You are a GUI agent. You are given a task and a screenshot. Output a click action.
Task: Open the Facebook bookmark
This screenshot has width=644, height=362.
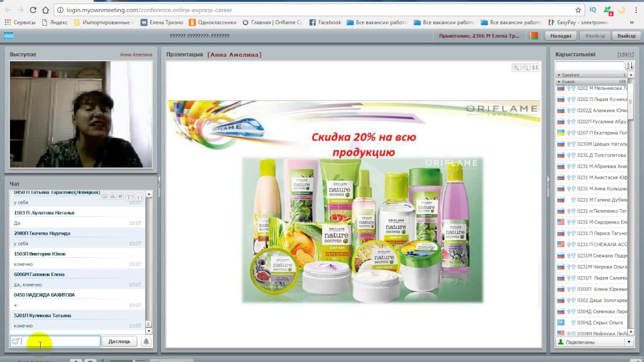coord(325,22)
